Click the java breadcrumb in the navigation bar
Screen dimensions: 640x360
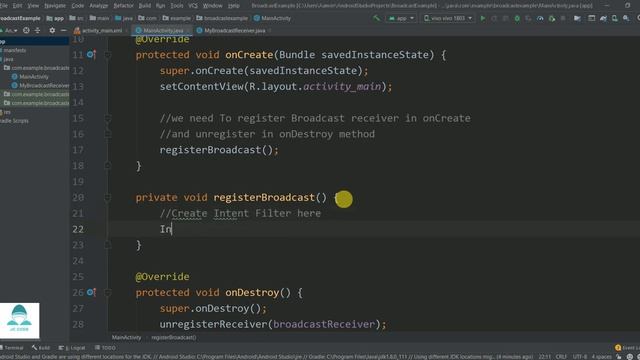point(124,18)
